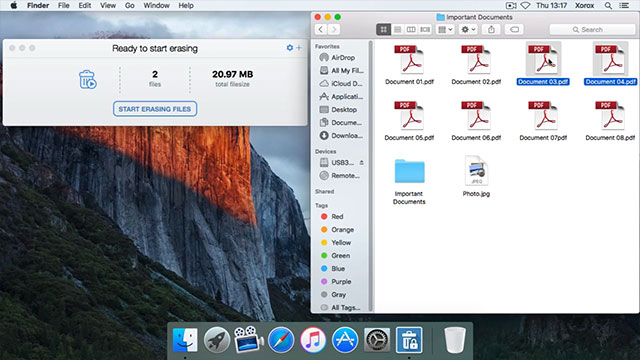Open the Apple menu
The width and height of the screenshot is (640, 360).
coord(13,5)
